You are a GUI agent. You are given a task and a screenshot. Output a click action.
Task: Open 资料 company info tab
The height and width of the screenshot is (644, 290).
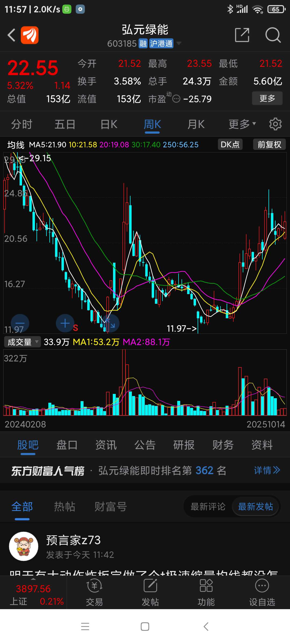tap(262, 445)
